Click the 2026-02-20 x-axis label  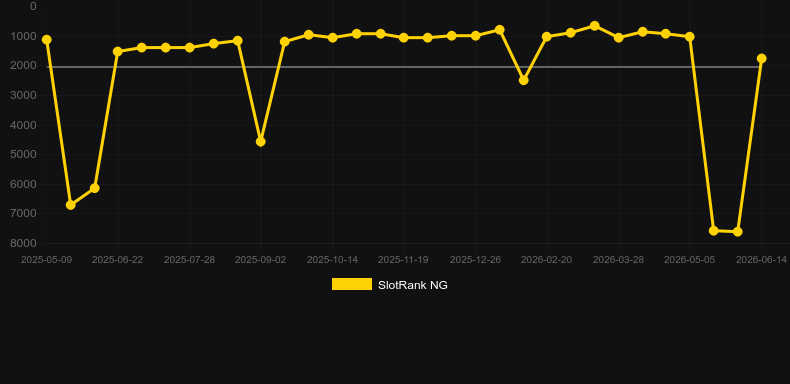[x=546, y=260]
